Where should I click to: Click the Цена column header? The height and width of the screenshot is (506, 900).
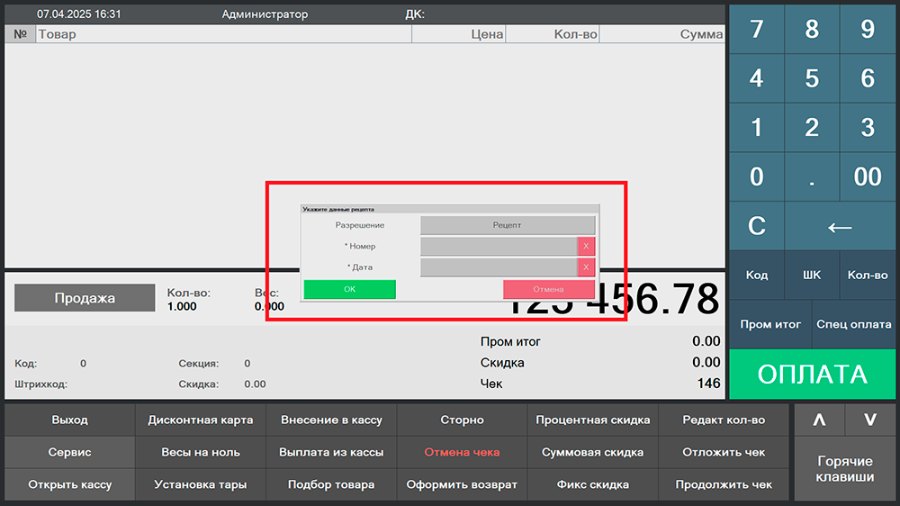click(x=459, y=34)
